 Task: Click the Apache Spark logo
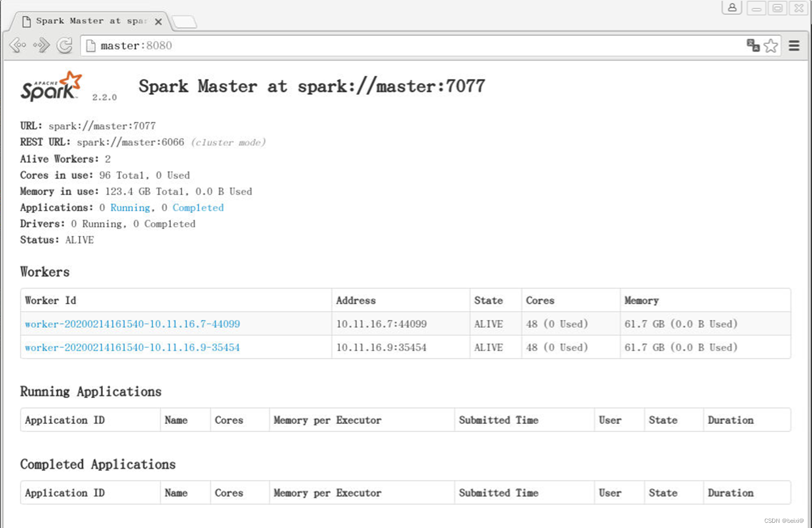pyautogui.click(x=51, y=86)
